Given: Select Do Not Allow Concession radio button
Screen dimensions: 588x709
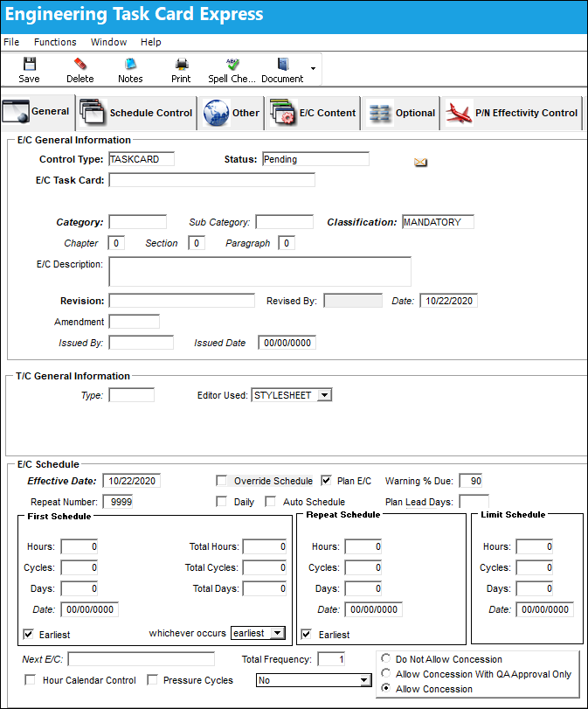Looking at the screenshot, I should (x=386, y=658).
